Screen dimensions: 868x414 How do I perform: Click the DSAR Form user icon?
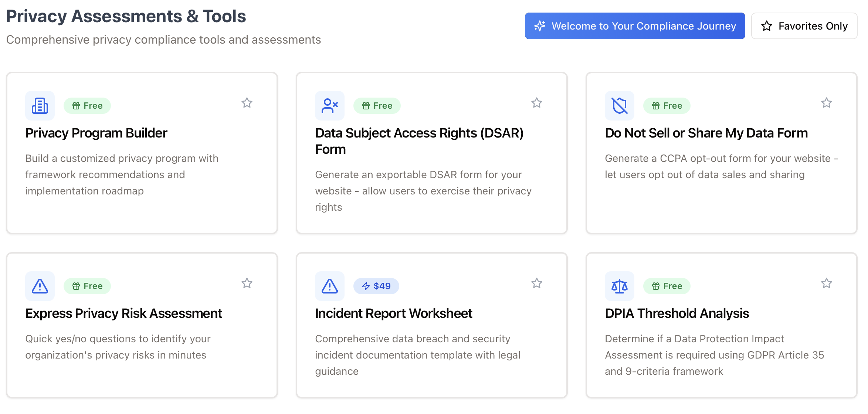point(330,106)
